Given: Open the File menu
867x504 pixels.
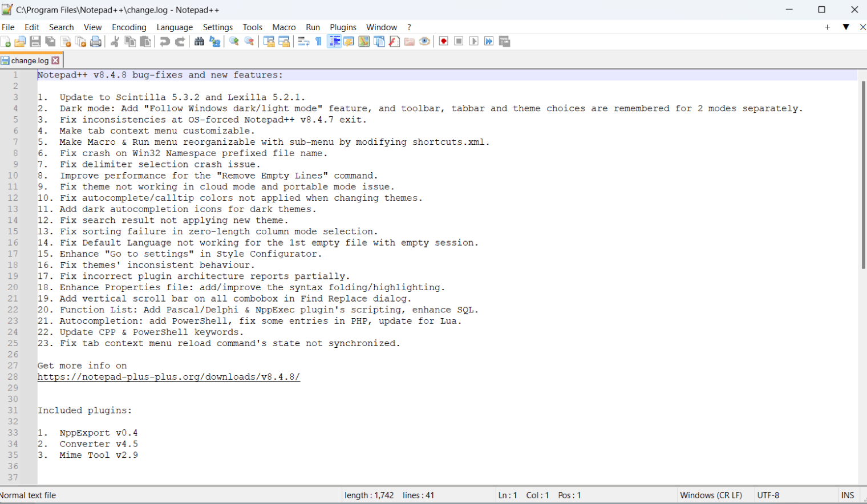Looking at the screenshot, I should pos(8,27).
